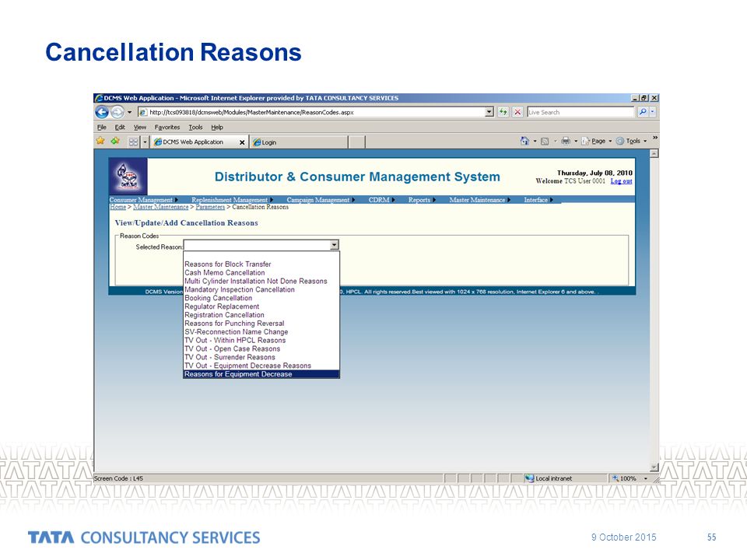This screenshot has width=747, height=560.
Task: Click the page scrollbar down arrow
Action: point(654,467)
